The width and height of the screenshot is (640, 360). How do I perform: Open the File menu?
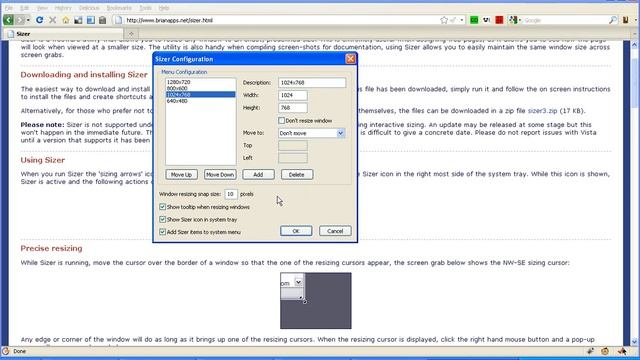point(9,8)
